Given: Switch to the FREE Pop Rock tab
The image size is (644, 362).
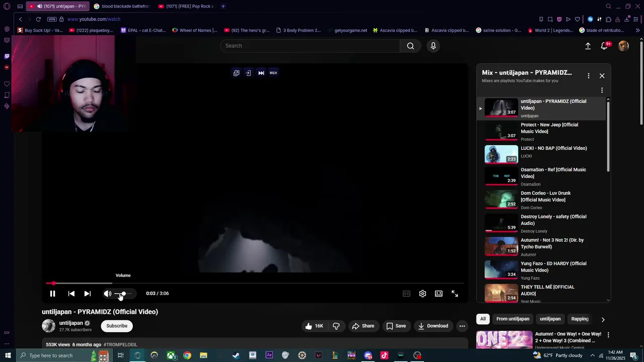Looking at the screenshot, I should (186, 6).
